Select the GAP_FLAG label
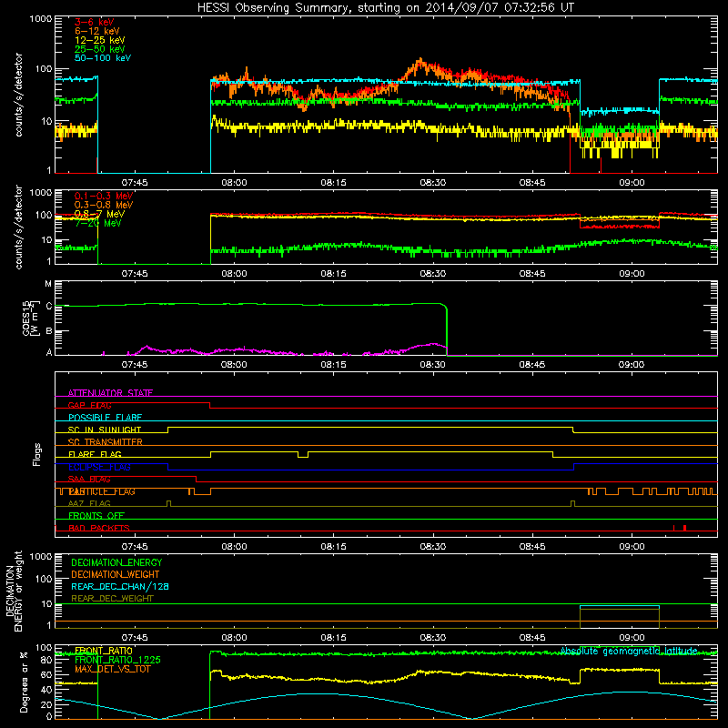Viewport: 728px width, 728px height. coord(89,405)
